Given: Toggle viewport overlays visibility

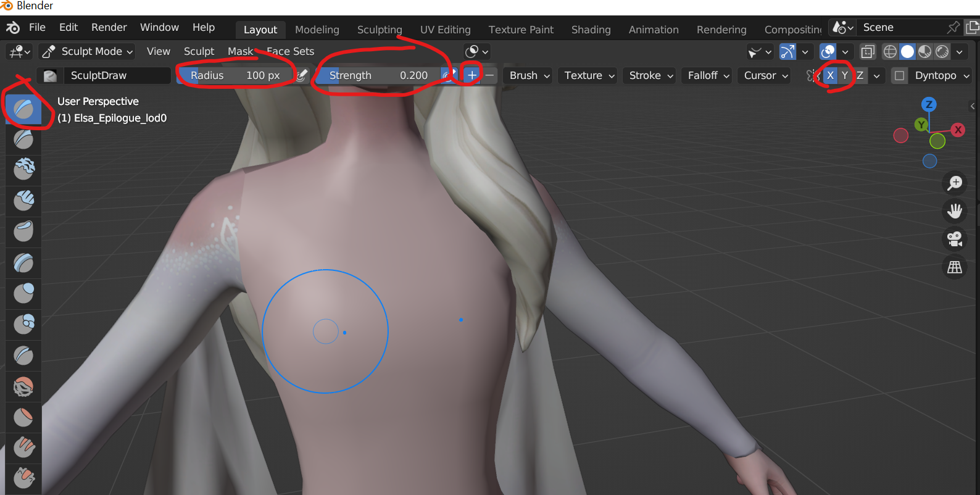Looking at the screenshot, I should (828, 52).
